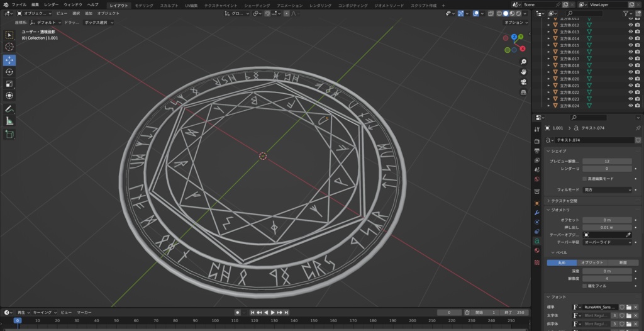Activate the Scale tool

[9, 84]
